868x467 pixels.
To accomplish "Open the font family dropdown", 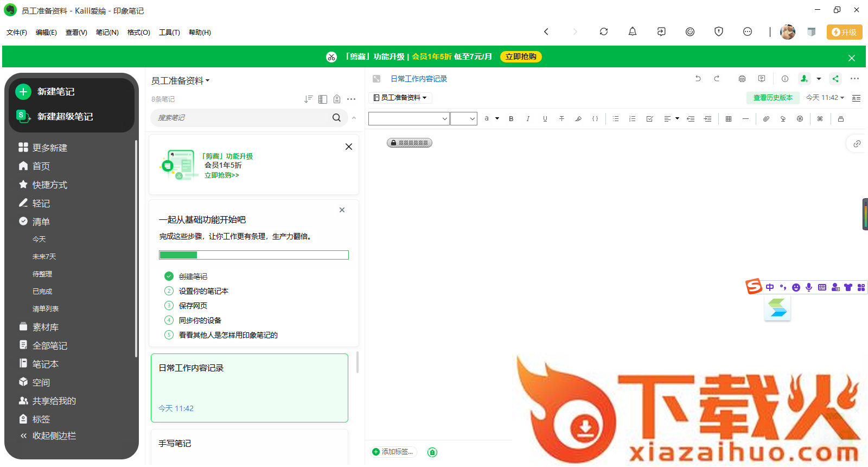I will [409, 119].
